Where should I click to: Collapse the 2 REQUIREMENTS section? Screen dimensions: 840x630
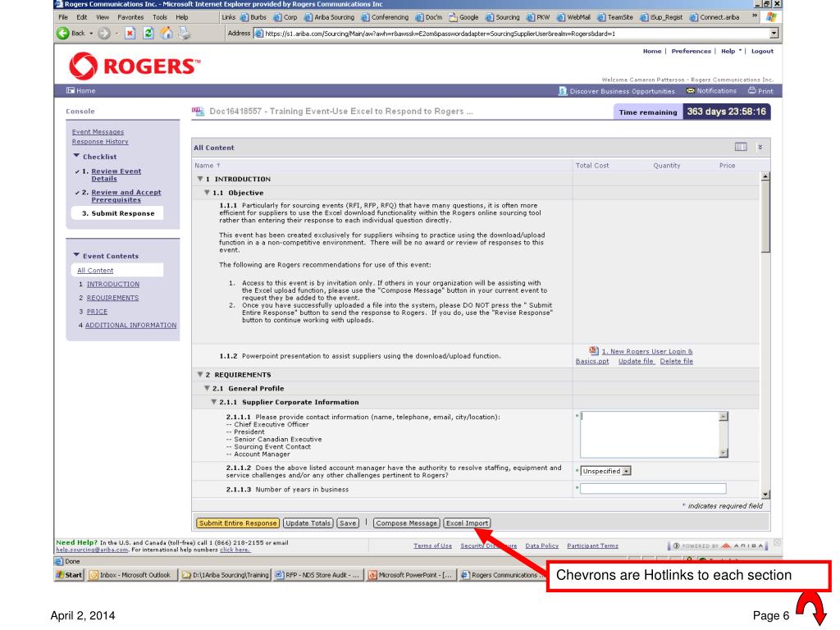[x=200, y=374]
